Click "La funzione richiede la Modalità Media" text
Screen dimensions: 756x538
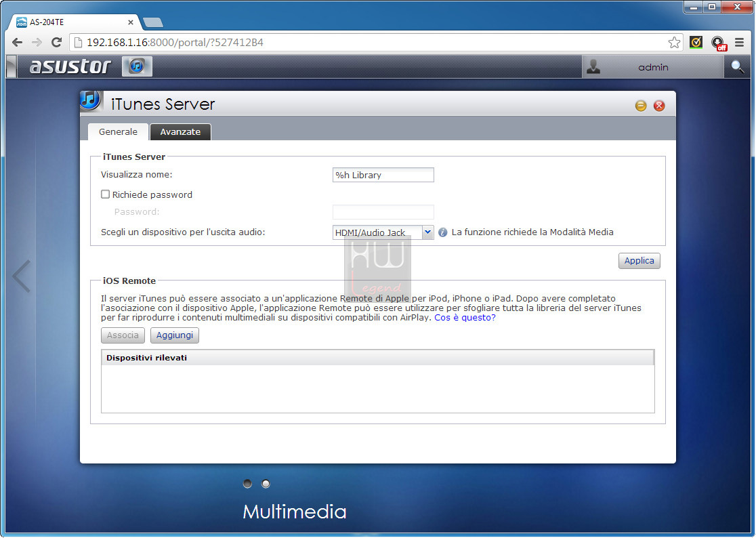click(532, 232)
